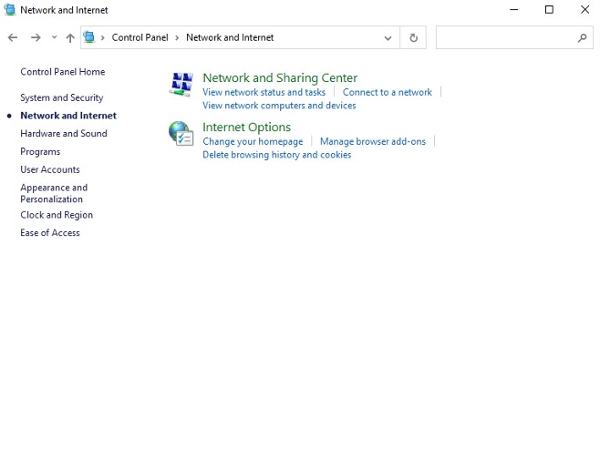Click the Forward arrow navigation button

click(36, 37)
